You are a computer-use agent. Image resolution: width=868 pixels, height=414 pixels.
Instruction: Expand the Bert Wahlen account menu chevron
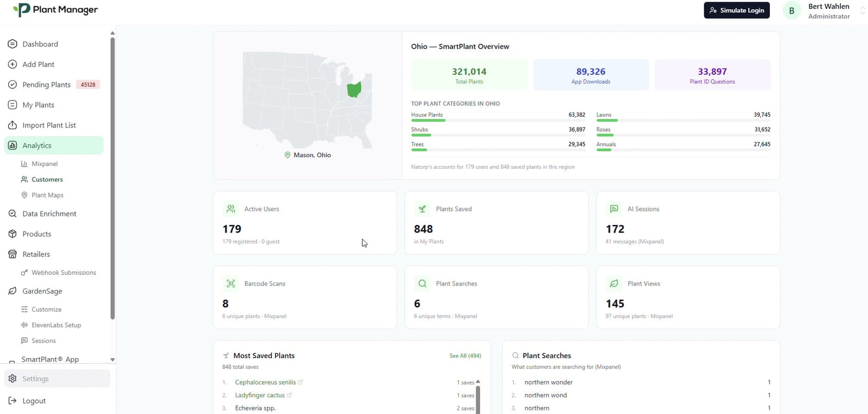(862, 11)
